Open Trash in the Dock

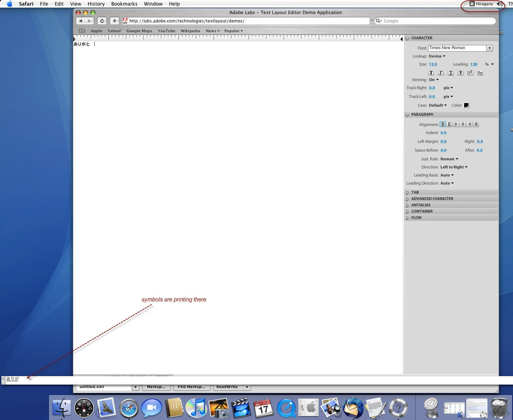point(499,408)
